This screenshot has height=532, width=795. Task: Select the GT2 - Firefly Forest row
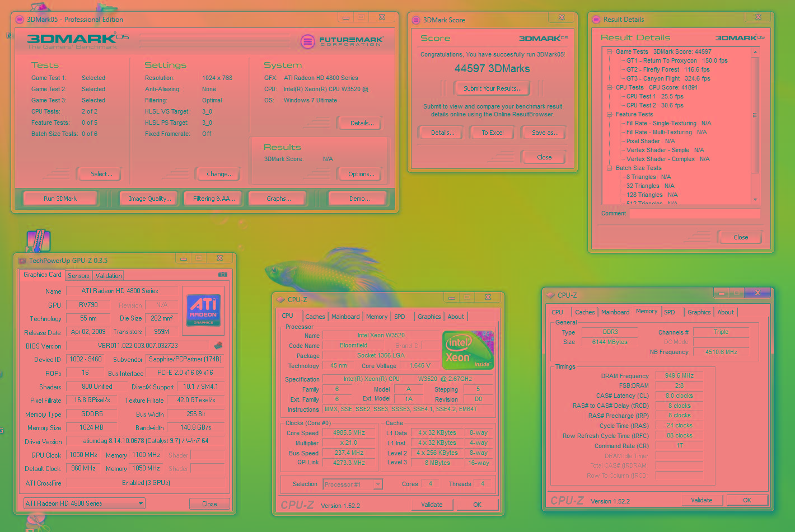point(668,69)
